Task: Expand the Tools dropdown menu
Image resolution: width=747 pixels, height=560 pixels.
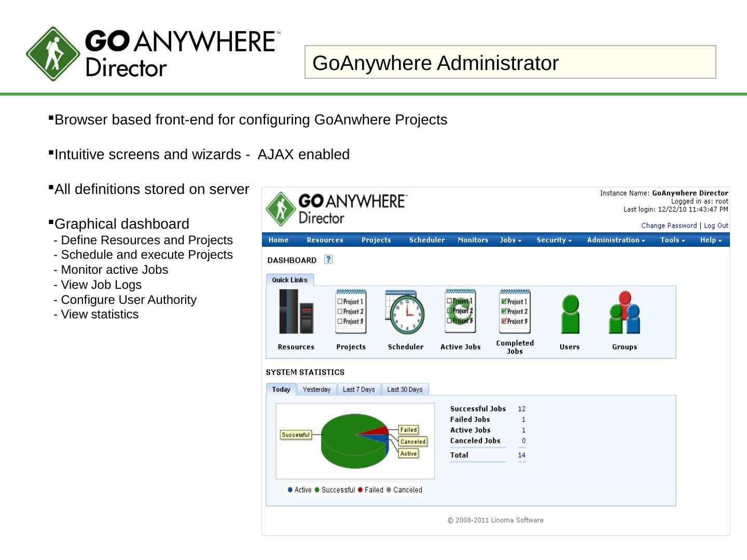Action: (673, 240)
